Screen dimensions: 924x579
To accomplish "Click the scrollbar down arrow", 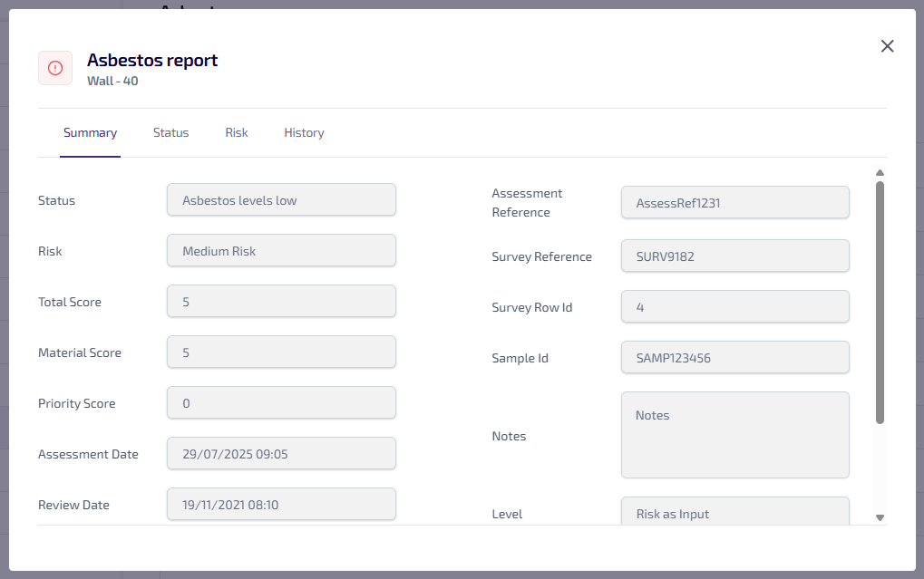I will click(x=880, y=517).
